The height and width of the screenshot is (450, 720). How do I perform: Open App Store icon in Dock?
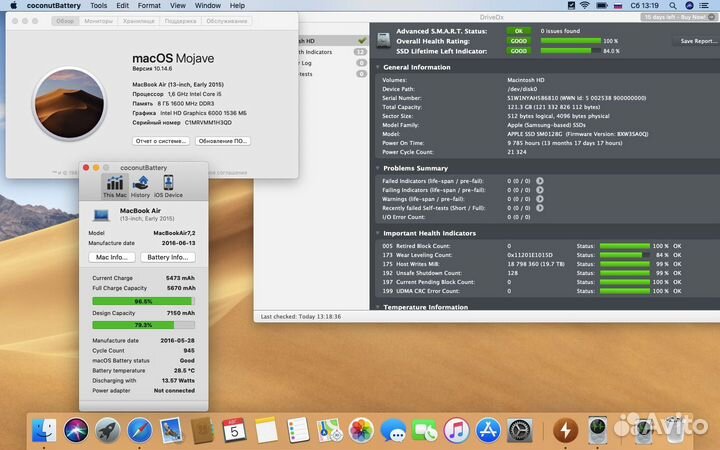[488, 430]
